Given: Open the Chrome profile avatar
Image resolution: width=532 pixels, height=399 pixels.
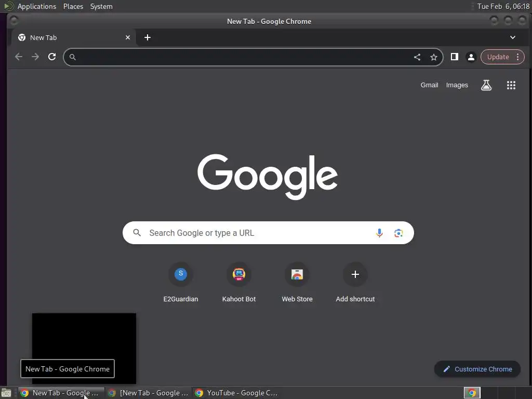Looking at the screenshot, I should (471, 57).
